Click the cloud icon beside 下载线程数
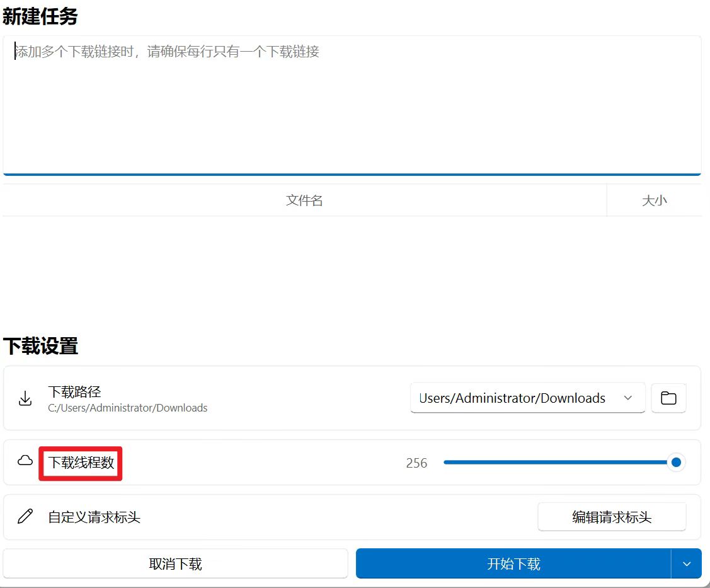 point(25,461)
